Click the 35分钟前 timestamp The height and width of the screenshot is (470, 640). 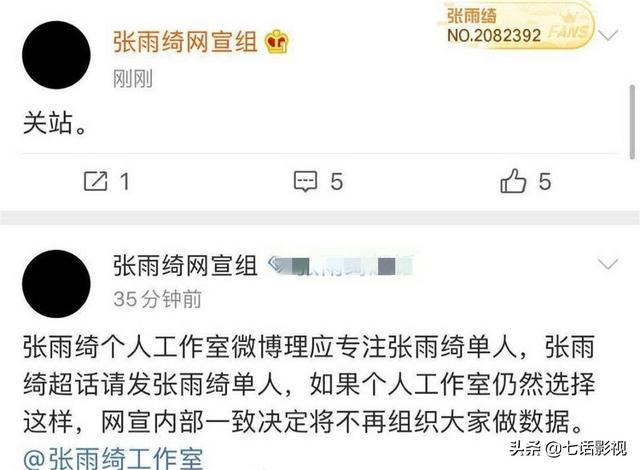tap(158, 299)
